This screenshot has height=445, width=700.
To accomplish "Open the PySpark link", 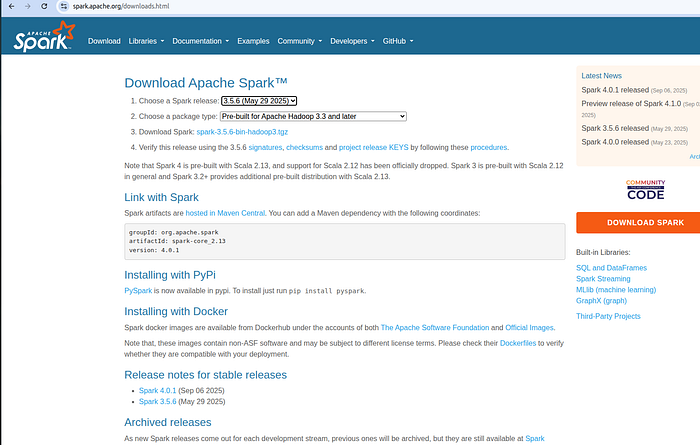I will point(138,291).
